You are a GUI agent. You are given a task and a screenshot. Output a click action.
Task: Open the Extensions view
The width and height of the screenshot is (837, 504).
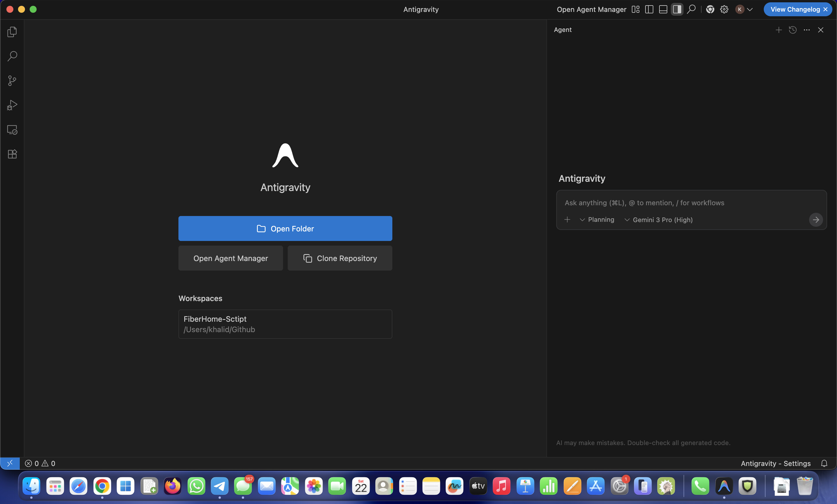12,154
